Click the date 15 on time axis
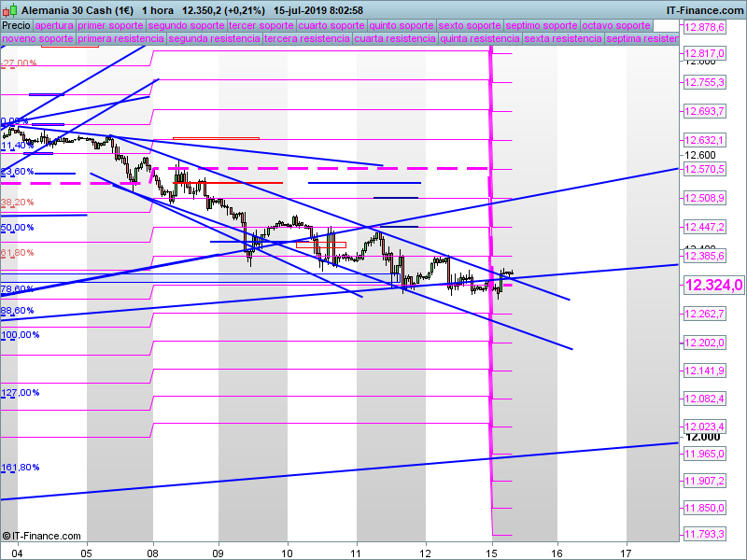This screenshot has width=747, height=560. (x=490, y=552)
